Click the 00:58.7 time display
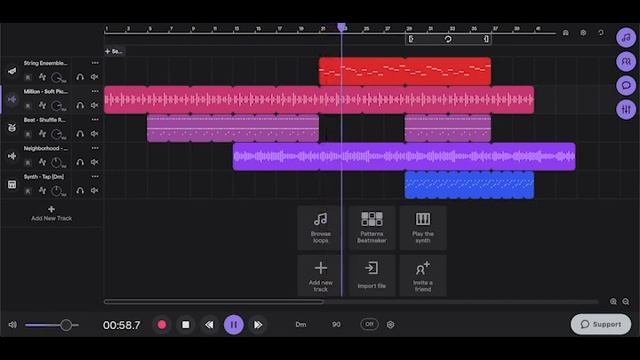This screenshot has height=360, width=640. [122, 325]
